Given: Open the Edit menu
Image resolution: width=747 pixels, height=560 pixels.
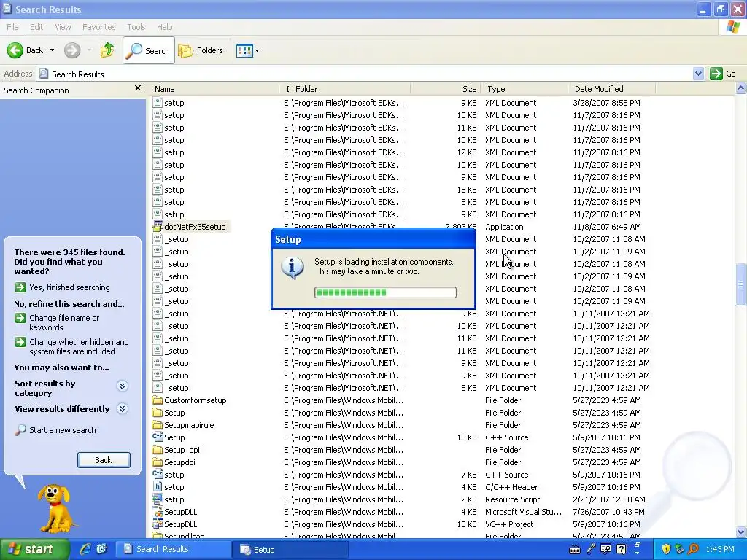Looking at the screenshot, I should click(36, 27).
